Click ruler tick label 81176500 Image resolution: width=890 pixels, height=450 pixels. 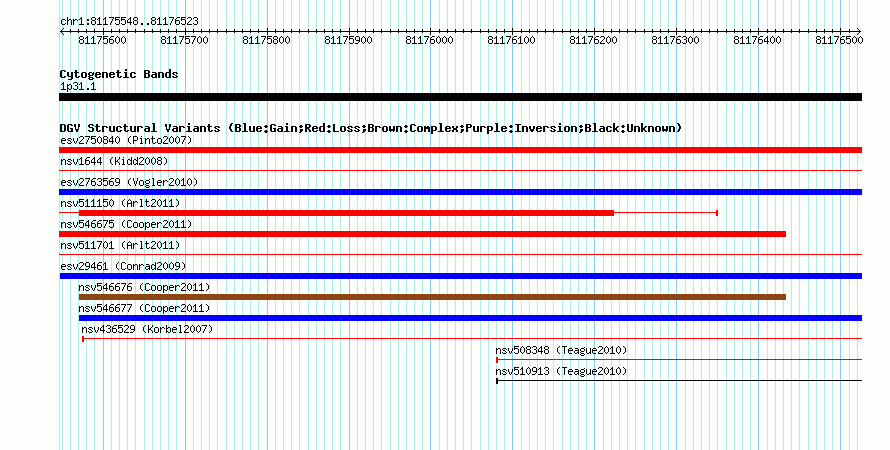tap(839, 40)
